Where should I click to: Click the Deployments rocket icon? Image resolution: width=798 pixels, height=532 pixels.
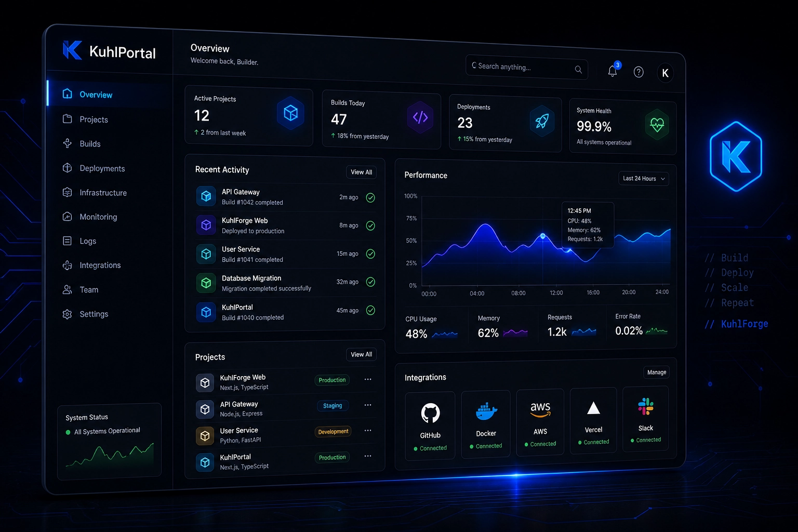(542, 121)
